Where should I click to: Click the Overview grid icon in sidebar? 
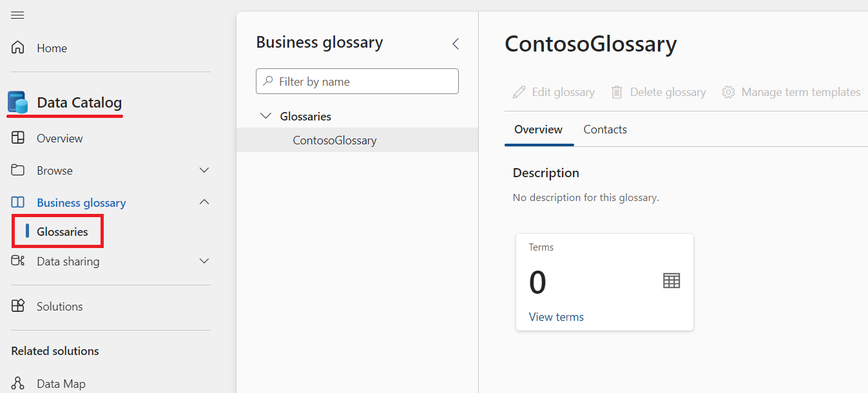[x=18, y=137]
